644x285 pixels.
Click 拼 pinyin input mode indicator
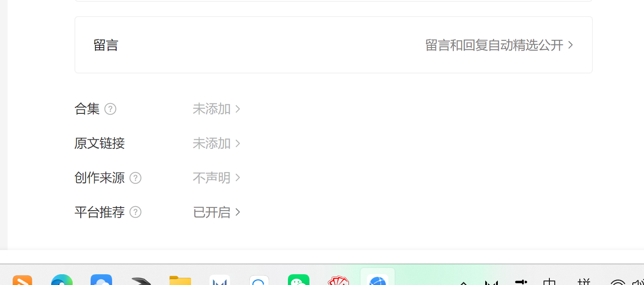pyautogui.click(x=584, y=281)
